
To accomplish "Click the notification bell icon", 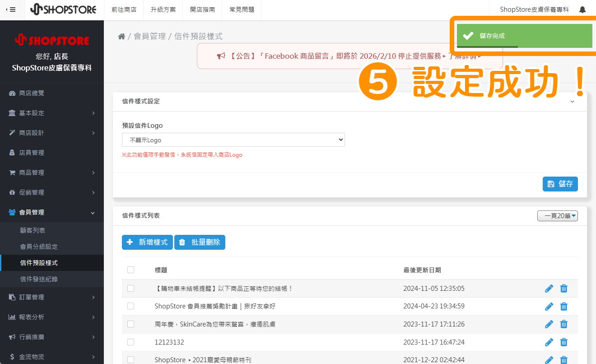I will 582,9.
